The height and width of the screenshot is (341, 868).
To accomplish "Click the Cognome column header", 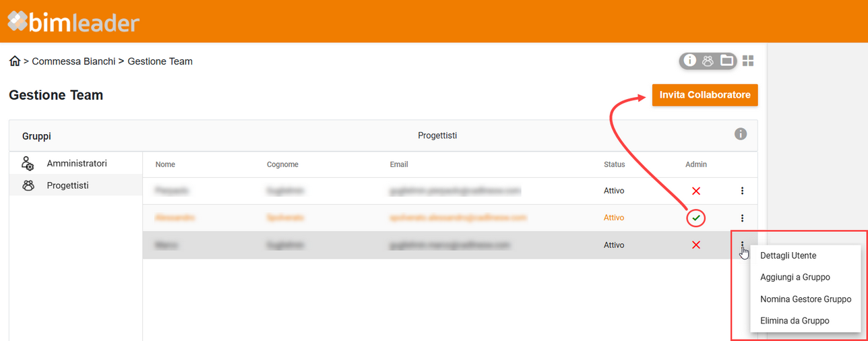I will click(282, 164).
